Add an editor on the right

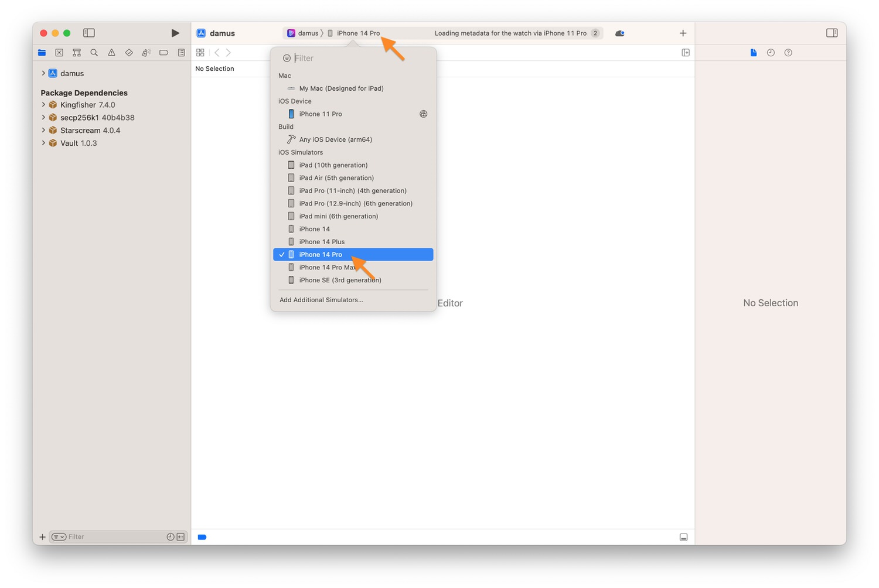coord(686,53)
